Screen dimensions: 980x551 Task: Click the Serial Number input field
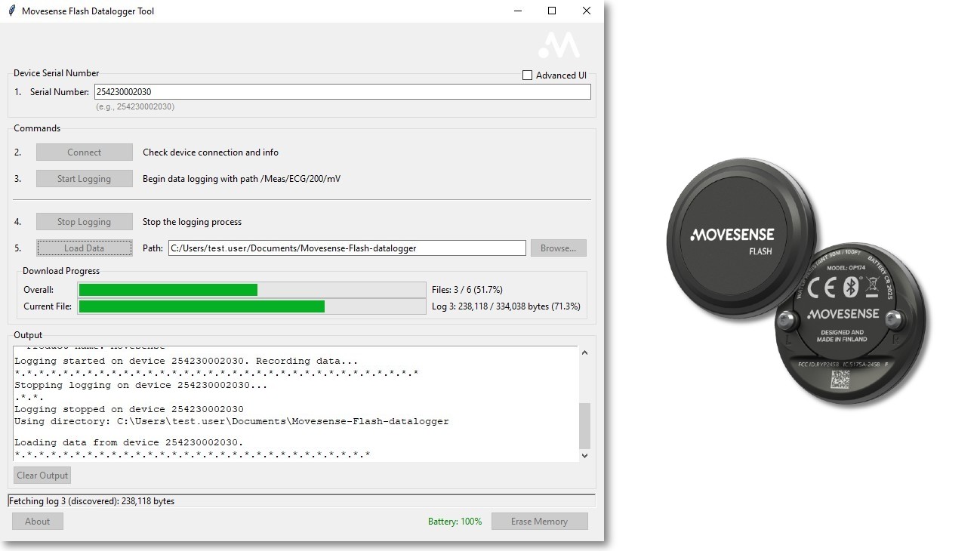[342, 92]
